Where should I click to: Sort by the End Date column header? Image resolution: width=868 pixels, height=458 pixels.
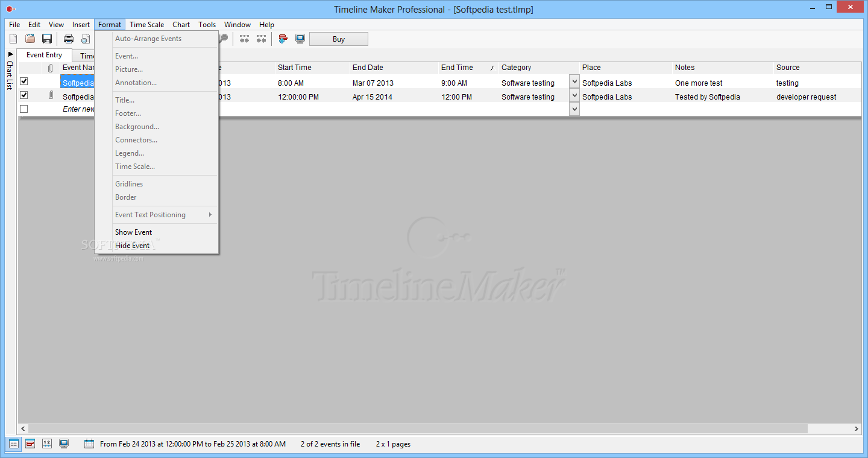394,68
